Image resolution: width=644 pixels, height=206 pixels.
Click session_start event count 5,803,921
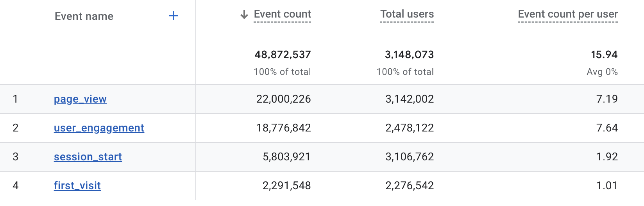point(287,157)
